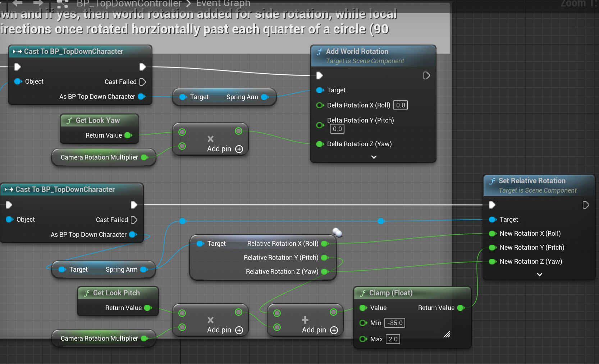Click the Relative Rotation X (Roll) output pin
The image size is (599, 364).
[325, 244]
